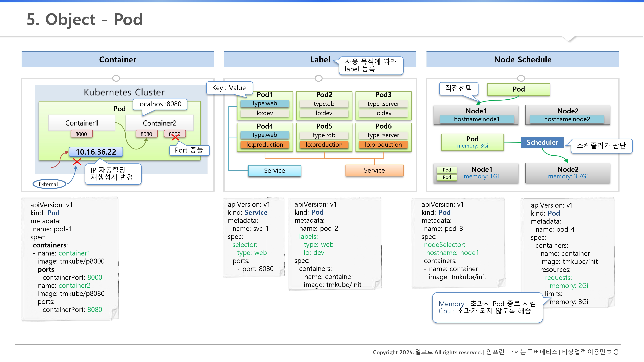Click the Node2 memory: 3.7Gi box
This screenshot has height=362, width=644.
coord(568,173)
